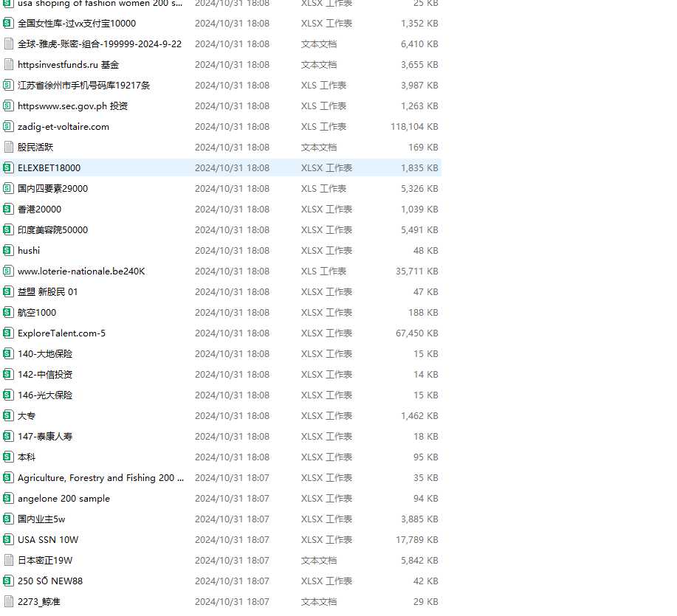Click the angelone 200 sample file name

pos(64,499)
